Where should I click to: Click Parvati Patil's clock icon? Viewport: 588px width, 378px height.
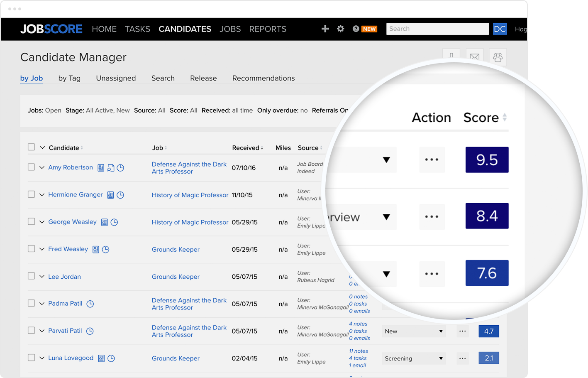click(x=90, y=331)
